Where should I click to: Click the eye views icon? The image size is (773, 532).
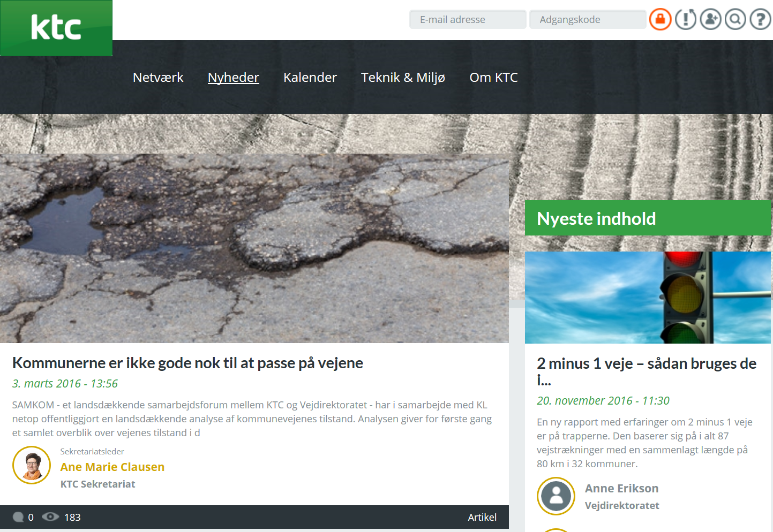click(x=50, y=517)
